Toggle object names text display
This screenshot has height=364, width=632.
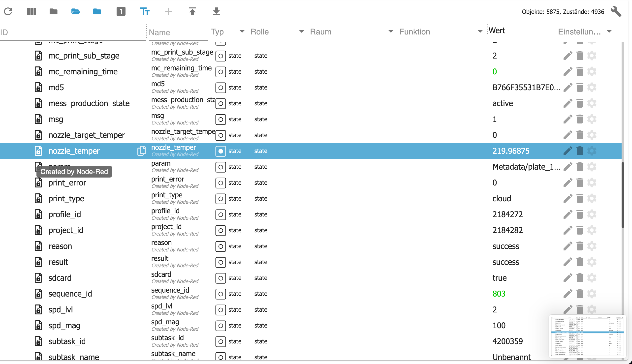(145, 11)
